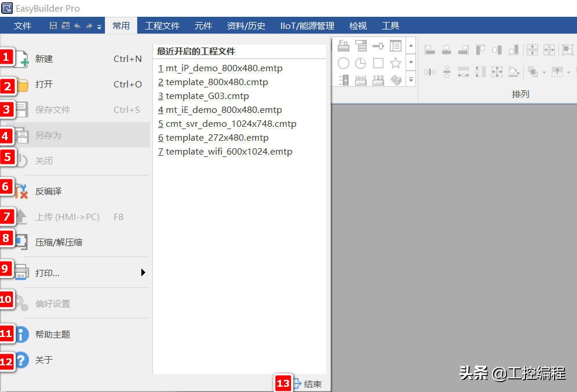The height and width of the screenshot is (392, 577).
Task: Select the option list object icon
Action: tap(361, 46)
